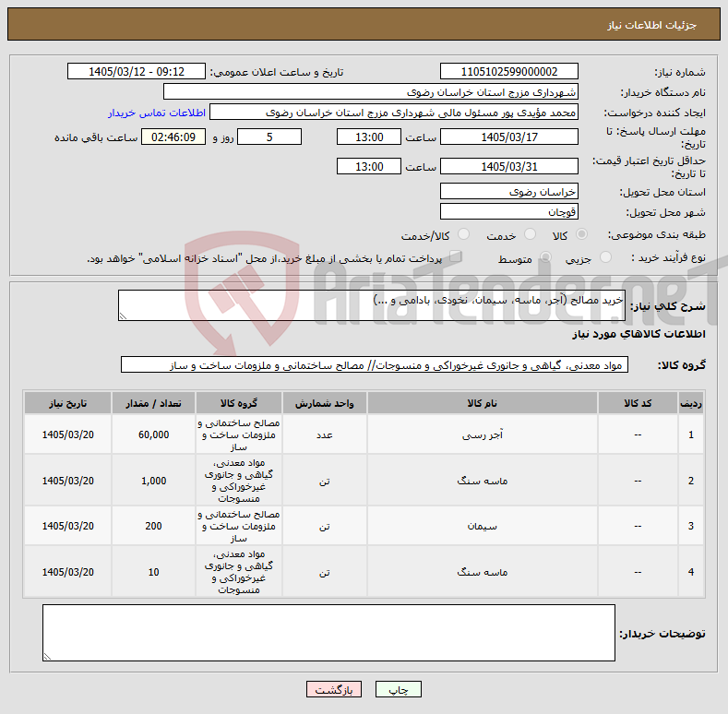Choose the متوسط purchase type radio

pyautogui.click(x=546, y=257)
